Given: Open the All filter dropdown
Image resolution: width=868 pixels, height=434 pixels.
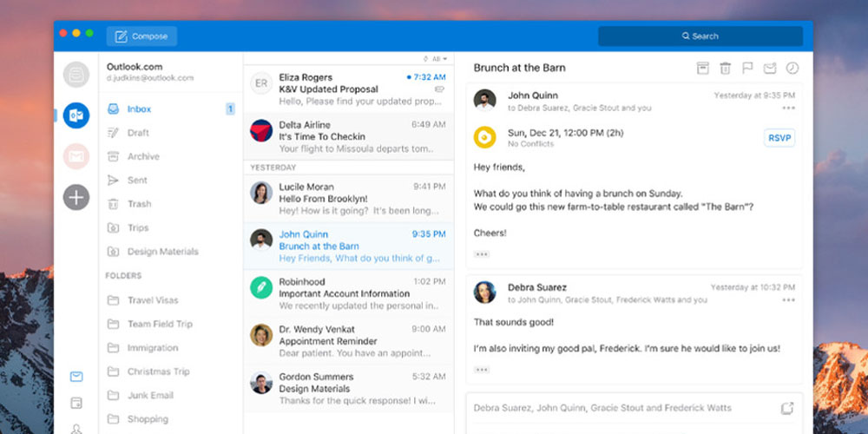Looking at the screenshot, I should (x=437, y=59).
